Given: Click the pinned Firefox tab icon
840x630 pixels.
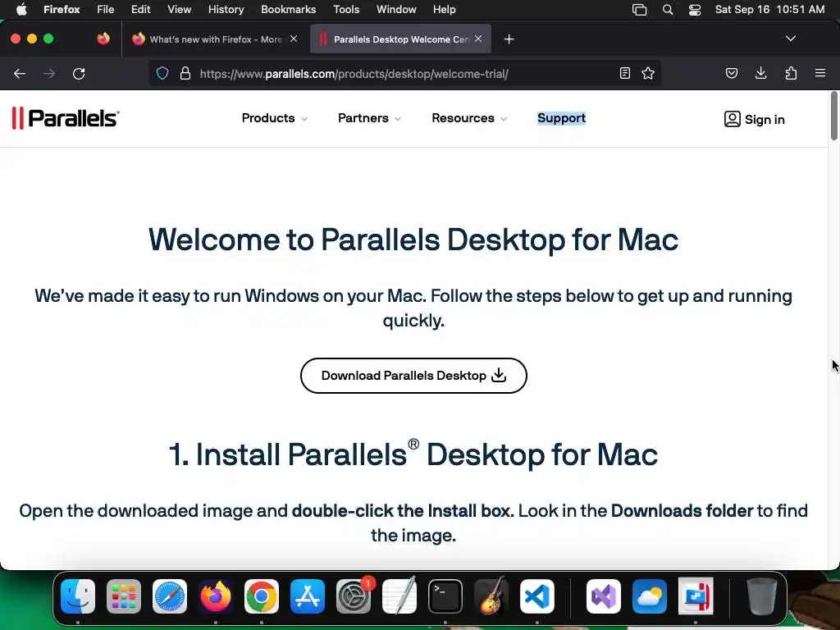Looking at the screenshot, I should coord(103,39).
